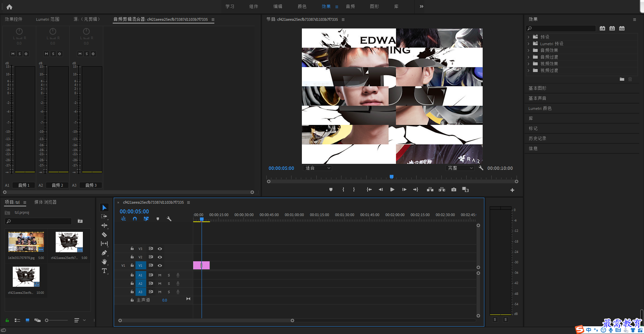
Task: Toggle V1 track output eye
Action: [160, 265]
